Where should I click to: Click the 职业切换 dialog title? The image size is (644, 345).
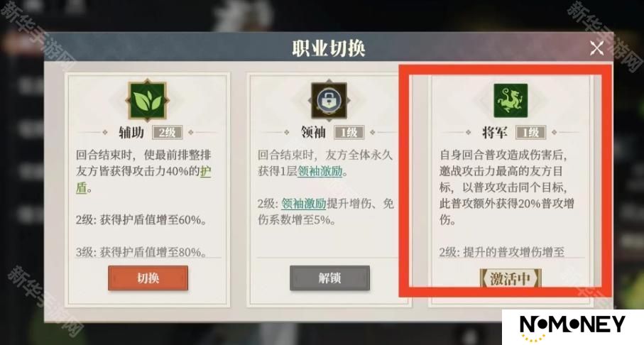click(329, 48)
